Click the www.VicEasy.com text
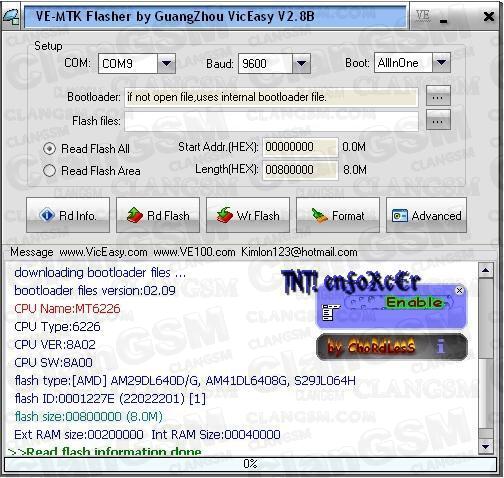 [103, 252]
